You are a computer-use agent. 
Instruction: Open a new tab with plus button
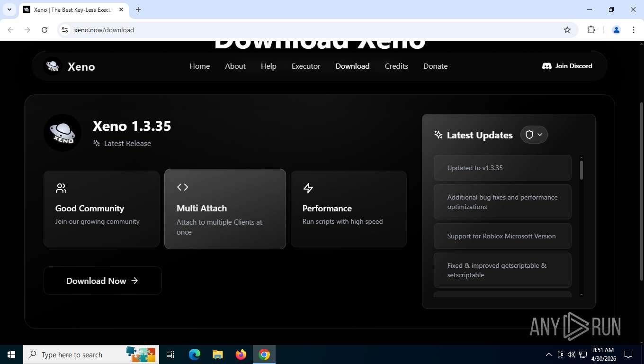[138, 9]
